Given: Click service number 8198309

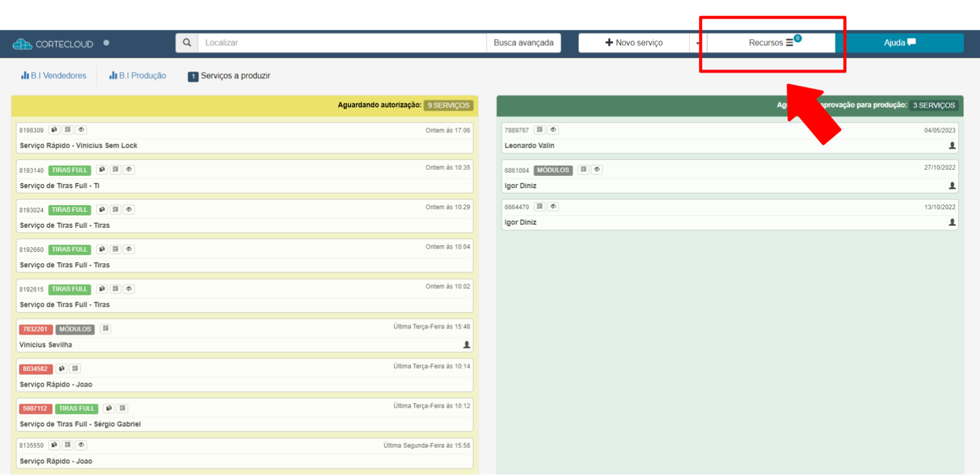Looking at the screenshot, I should [31, 130].
